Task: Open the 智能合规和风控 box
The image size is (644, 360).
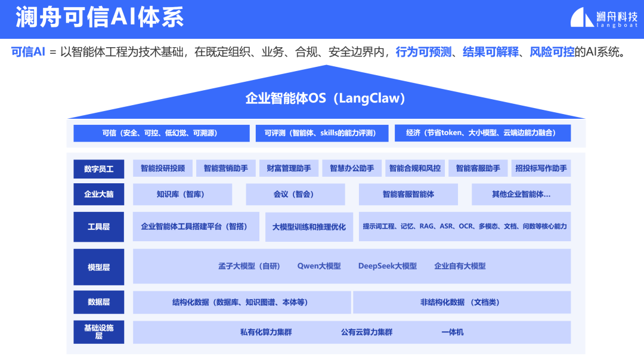Action: (x=415, y=168)
